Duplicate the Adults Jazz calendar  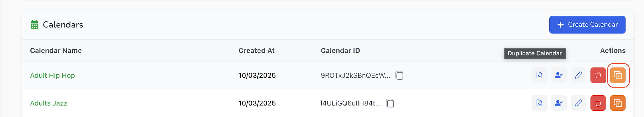click(x=618, y=103)
